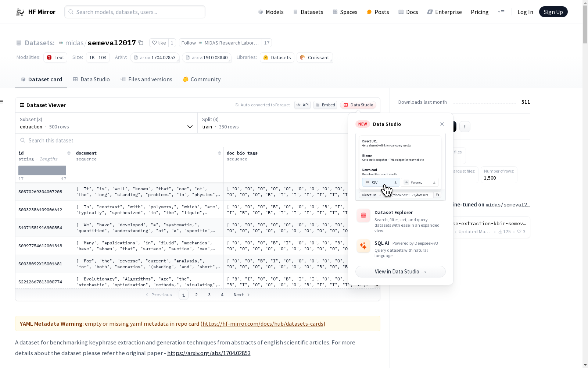Viewport: 588px width, 368px height.
Task: Open Spaces in the top navigation
Action: (x=345, y=12)
